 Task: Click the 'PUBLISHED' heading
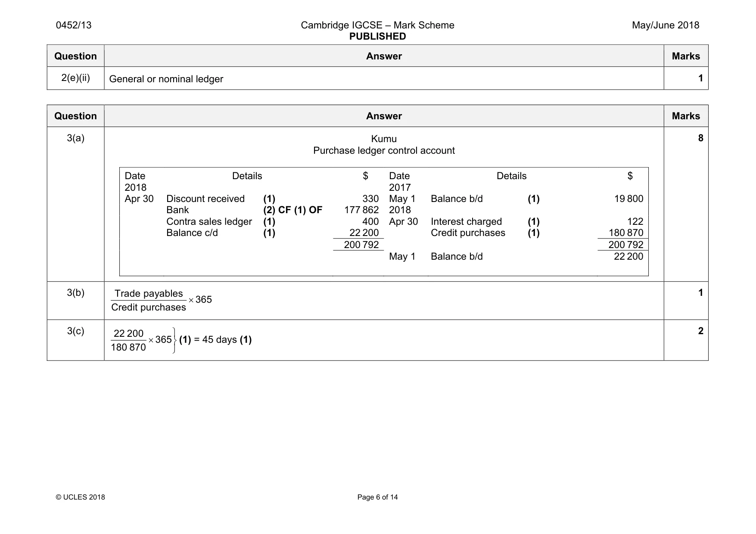377,37
